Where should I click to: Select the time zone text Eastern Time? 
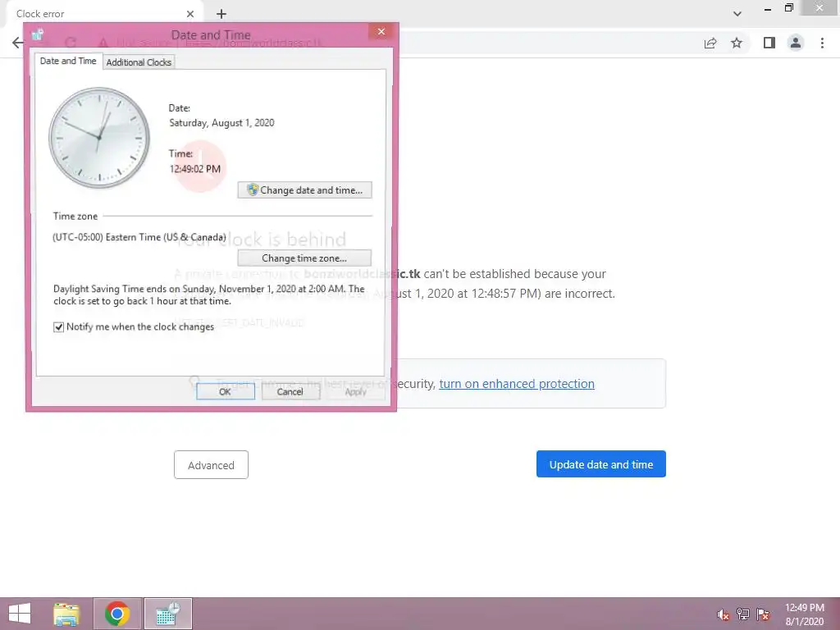pyautogui.click(x=139, y=237)
